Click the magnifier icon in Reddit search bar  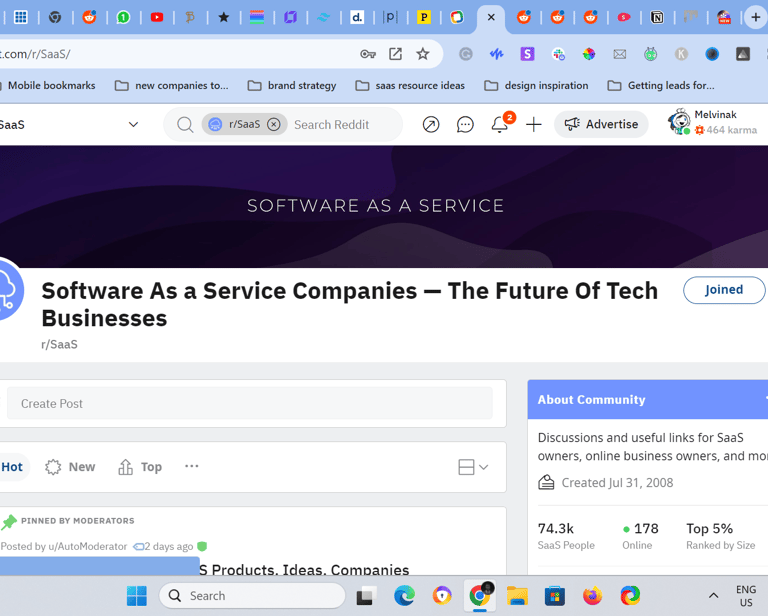185,124
